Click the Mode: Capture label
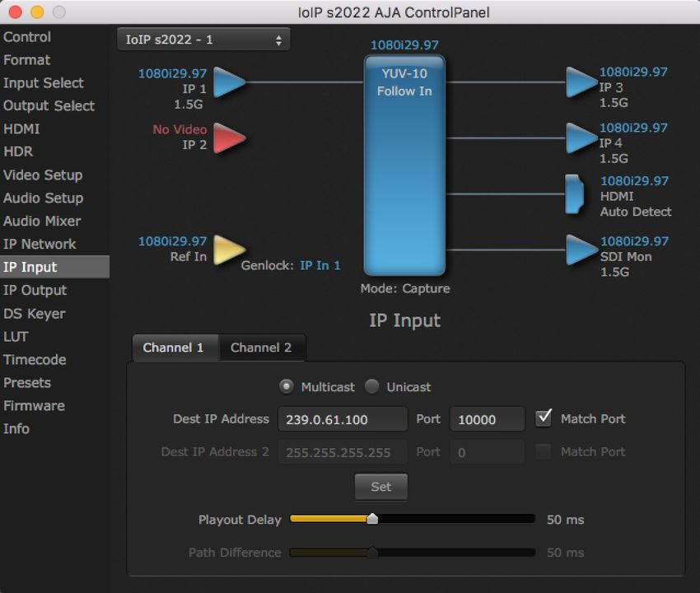The width and height of the screenshot is (700, 593). point(405,288)
